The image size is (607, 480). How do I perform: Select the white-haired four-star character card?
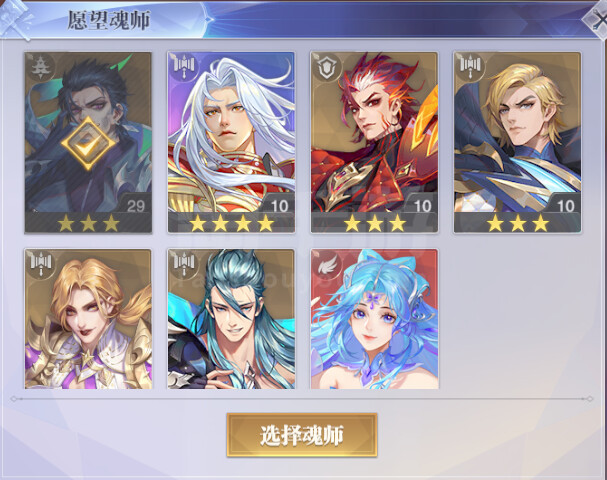click(231, 142)
